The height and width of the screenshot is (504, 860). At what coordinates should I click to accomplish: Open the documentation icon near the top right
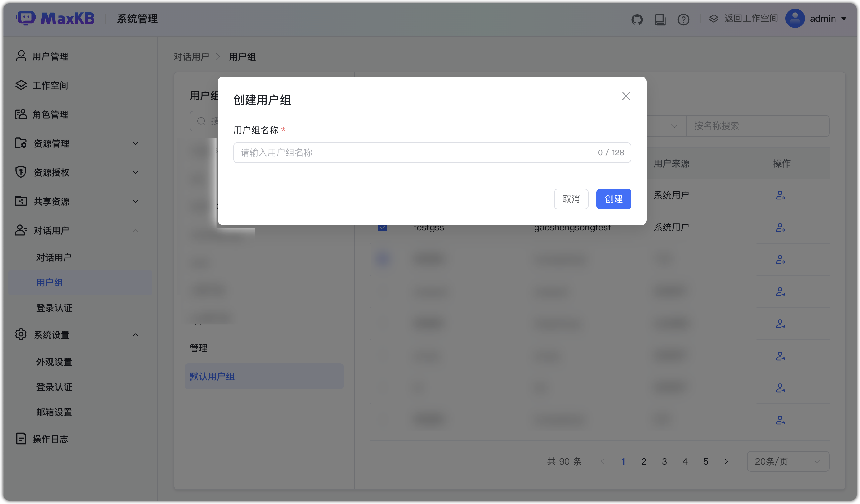tap(660, 19)
